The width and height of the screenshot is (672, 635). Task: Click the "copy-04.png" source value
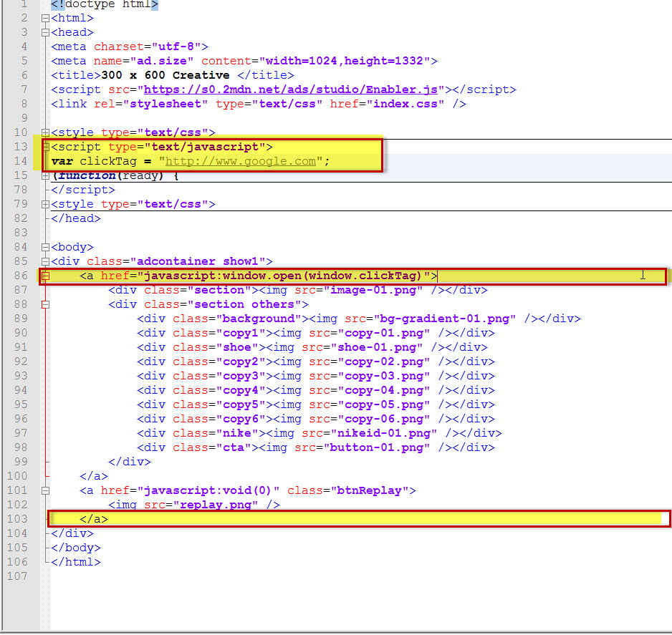(x=384, y=390)
